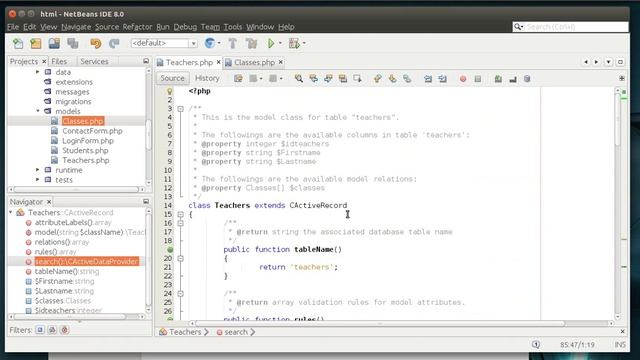Click the Clean and Build icon
Screen dimensions: 640x360
coord(251,43)
